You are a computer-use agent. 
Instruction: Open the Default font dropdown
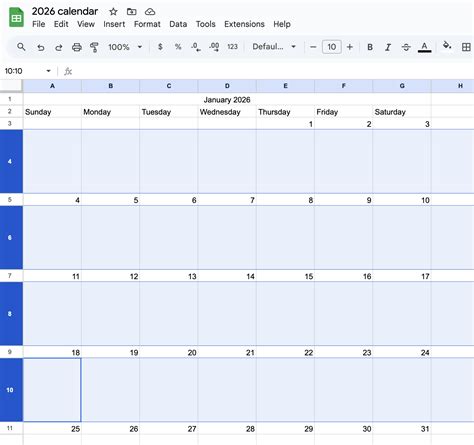(274, 47)
